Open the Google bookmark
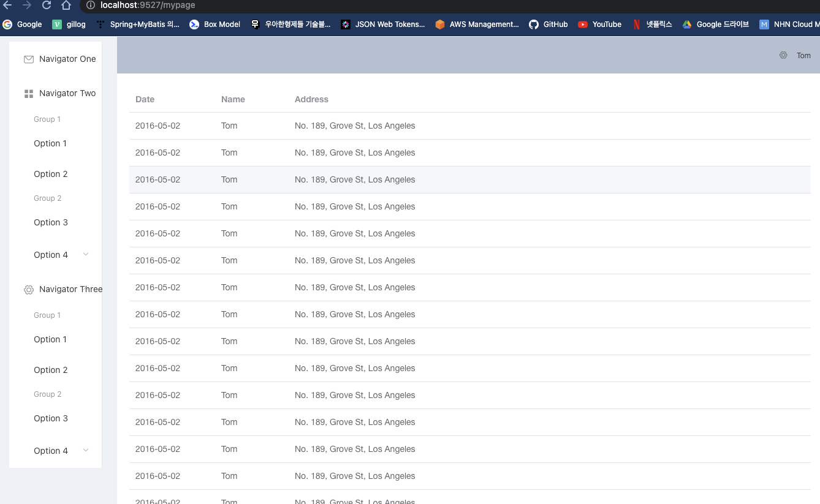Image resolution: width=820 pixels, height=504 pixels. click(x=23, y=24)
